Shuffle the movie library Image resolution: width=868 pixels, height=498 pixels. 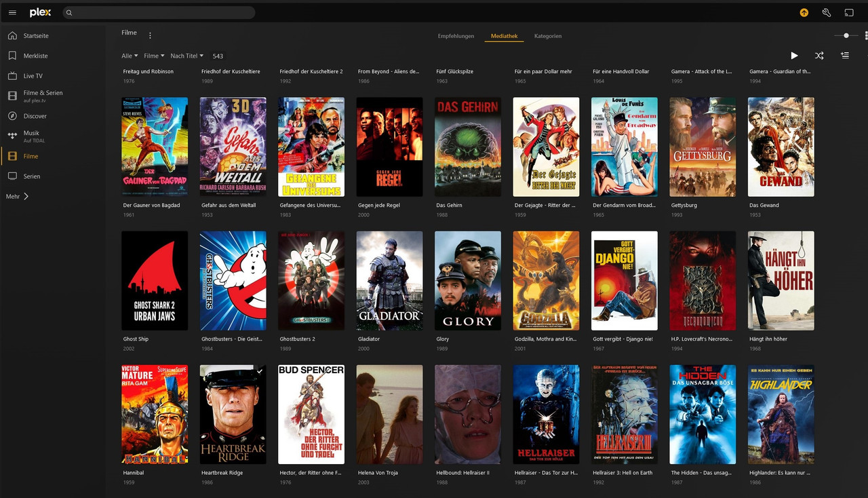[819, 56]
